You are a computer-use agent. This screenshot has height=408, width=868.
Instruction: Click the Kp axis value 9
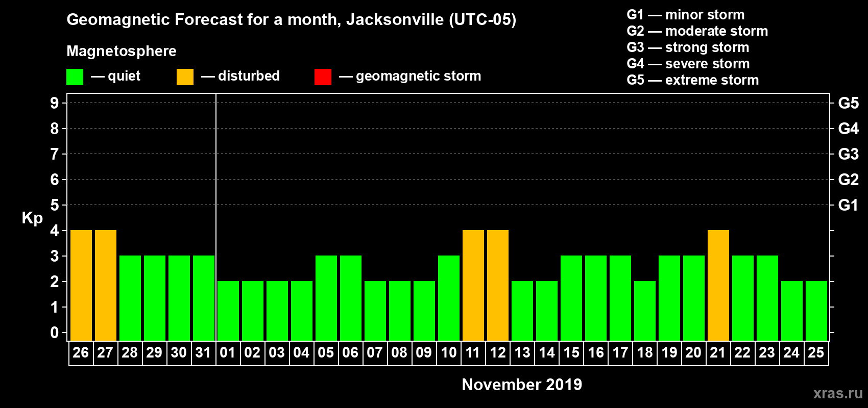tap(55, 103)
